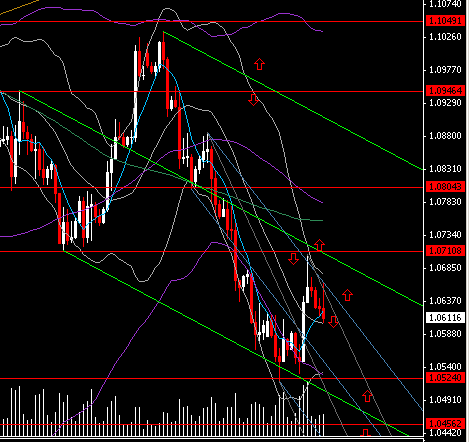Select the 1.09770 price scale value
Viewport: 469px width, 442px height.
pyautogui.click(x=445, y=70)
